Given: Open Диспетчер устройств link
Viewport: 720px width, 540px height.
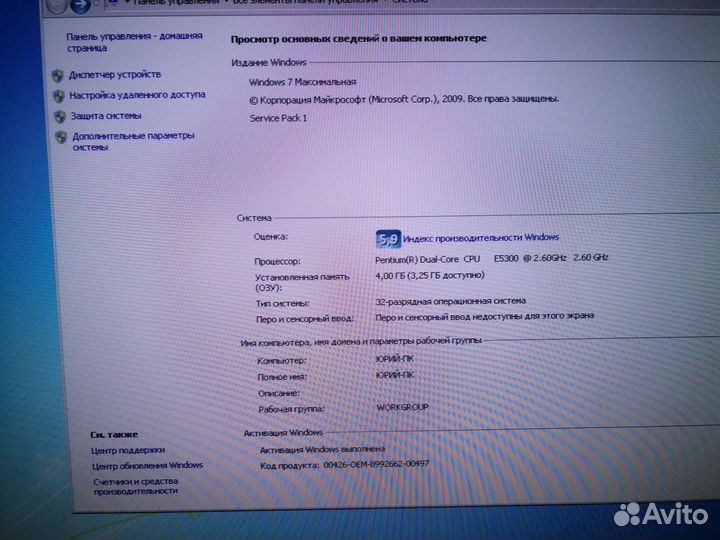Looking at the screenshot, I should pyautogui.click(x=116, y=75).
